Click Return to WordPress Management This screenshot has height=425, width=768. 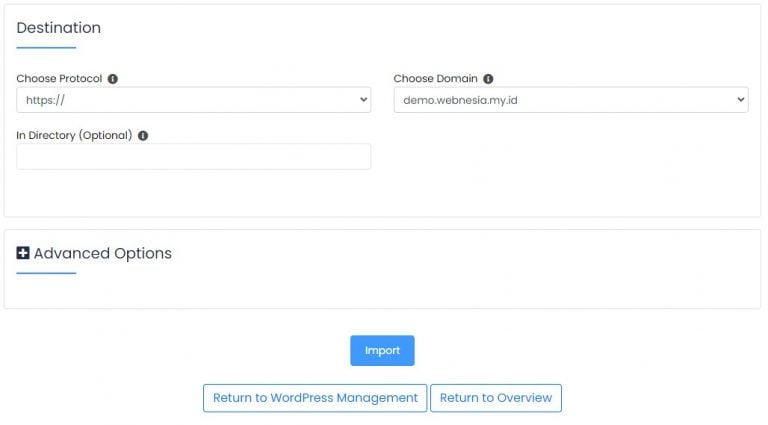(x=315, y=398)
